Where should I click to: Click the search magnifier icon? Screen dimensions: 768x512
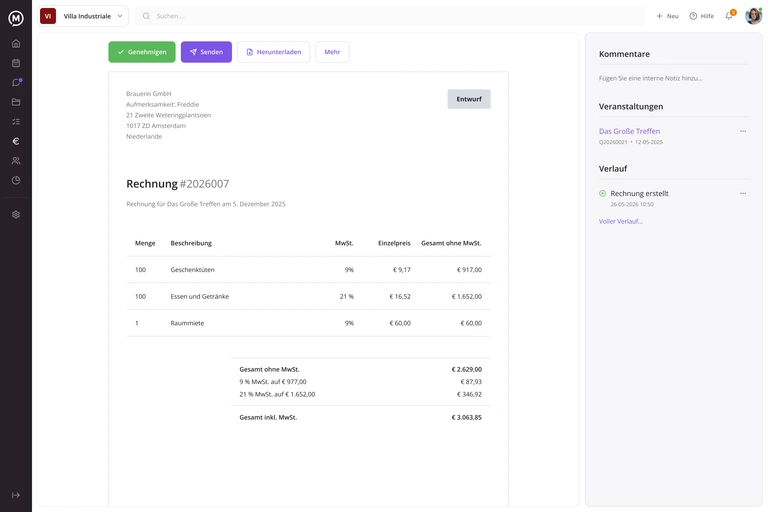(146, 16)
